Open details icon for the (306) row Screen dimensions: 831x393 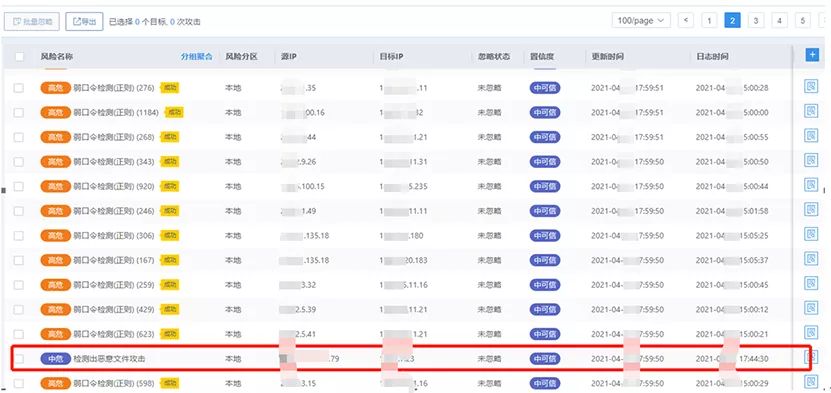(811, 235)
